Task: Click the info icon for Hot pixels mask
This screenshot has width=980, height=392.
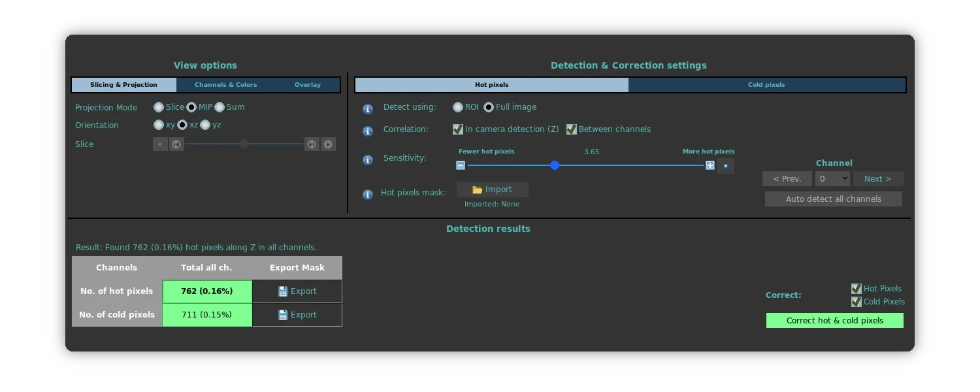Action: tap(368, 194)
